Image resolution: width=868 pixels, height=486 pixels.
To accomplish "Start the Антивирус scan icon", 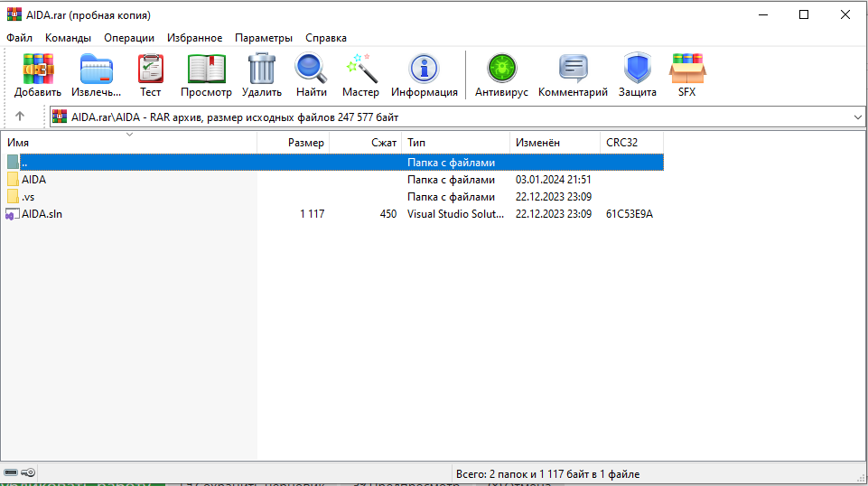I will [x=501, y=70].
